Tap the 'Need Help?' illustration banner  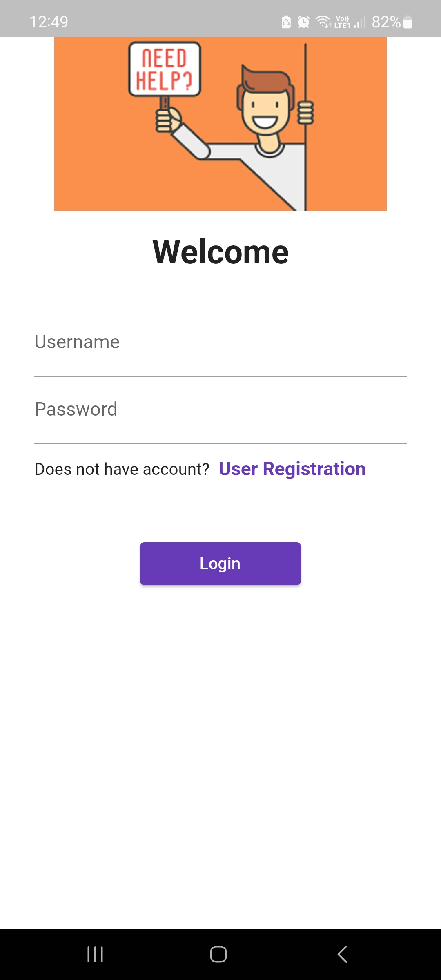[x=220, y=122]
